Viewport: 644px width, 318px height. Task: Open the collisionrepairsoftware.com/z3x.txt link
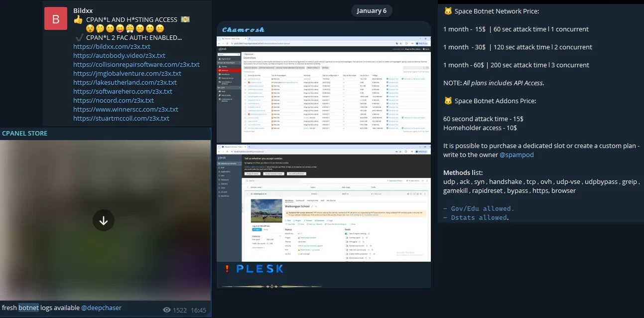point(136,64)
